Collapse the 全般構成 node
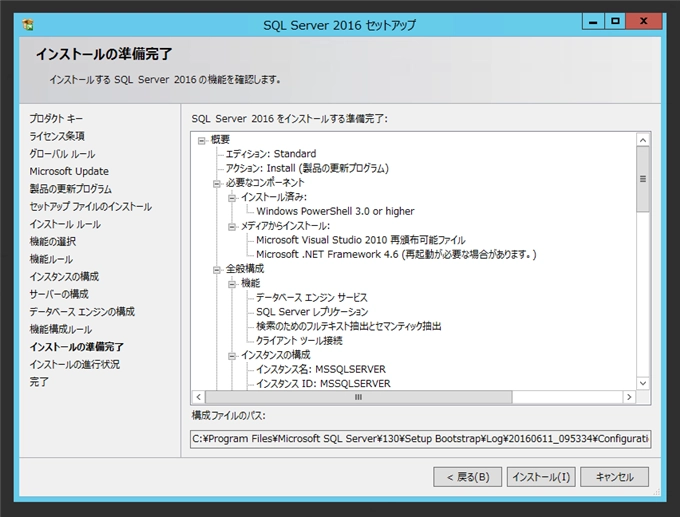 (x=216, y=270)
